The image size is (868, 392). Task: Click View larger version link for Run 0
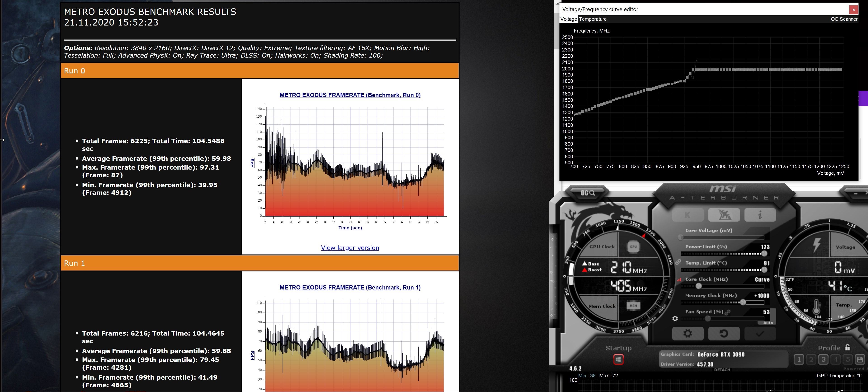350,248
